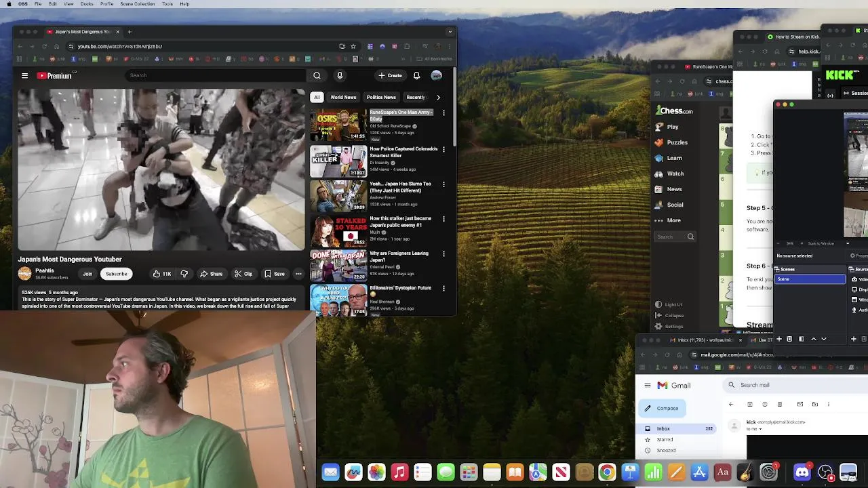The height and width of the screenshot is (488, 868).
Task: Select the World News filter chip
Action: tap(343, 97)
